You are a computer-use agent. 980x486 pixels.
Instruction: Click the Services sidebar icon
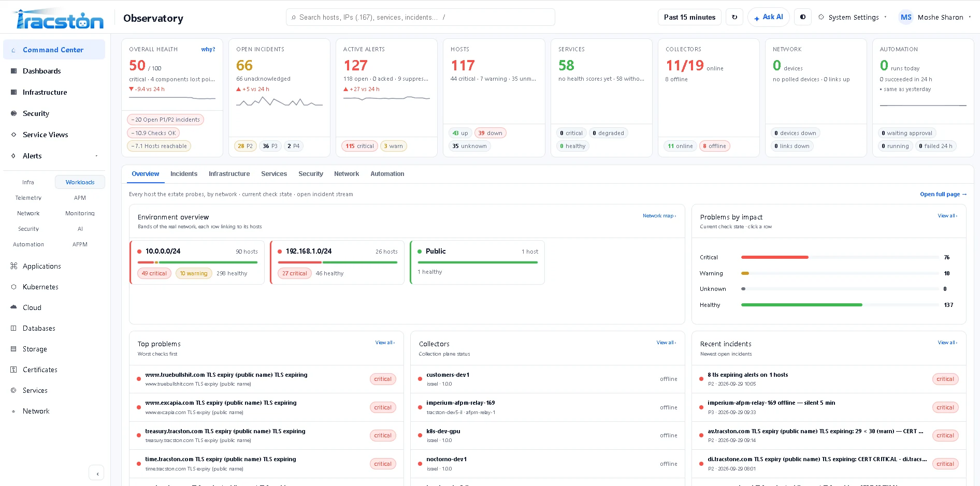coord(13,390)
